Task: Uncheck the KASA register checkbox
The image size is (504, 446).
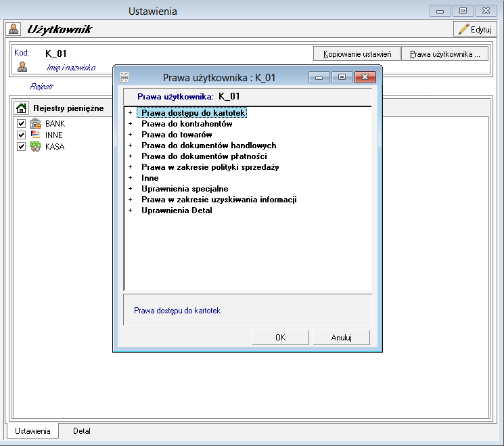Action: [x=21, y=146]
